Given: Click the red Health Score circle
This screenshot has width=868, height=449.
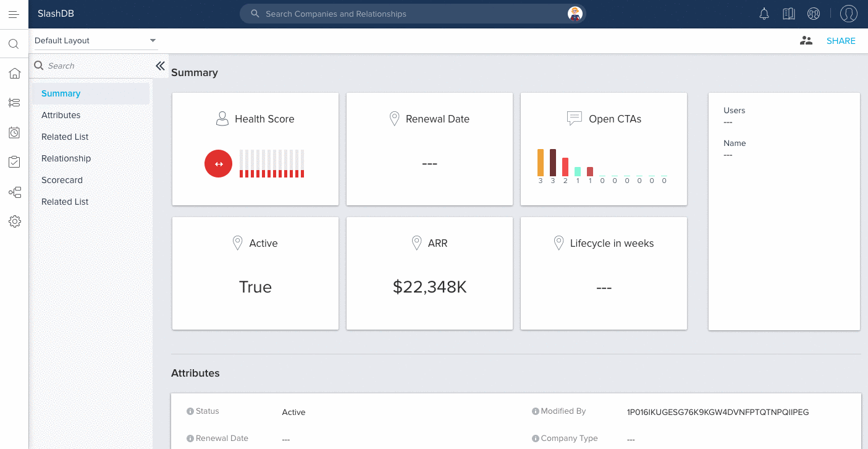Looking at the screenshot, I should tap(218, 164).
